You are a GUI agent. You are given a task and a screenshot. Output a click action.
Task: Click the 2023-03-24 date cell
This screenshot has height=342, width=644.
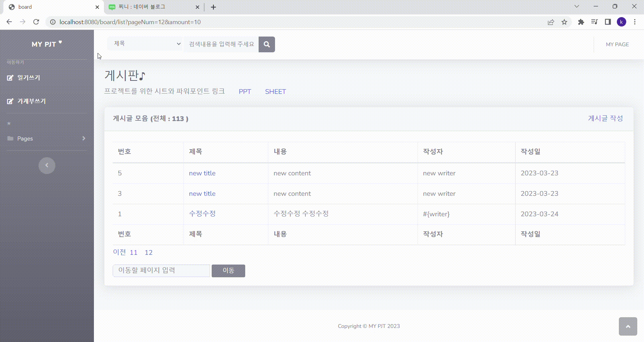click(570, 214)
